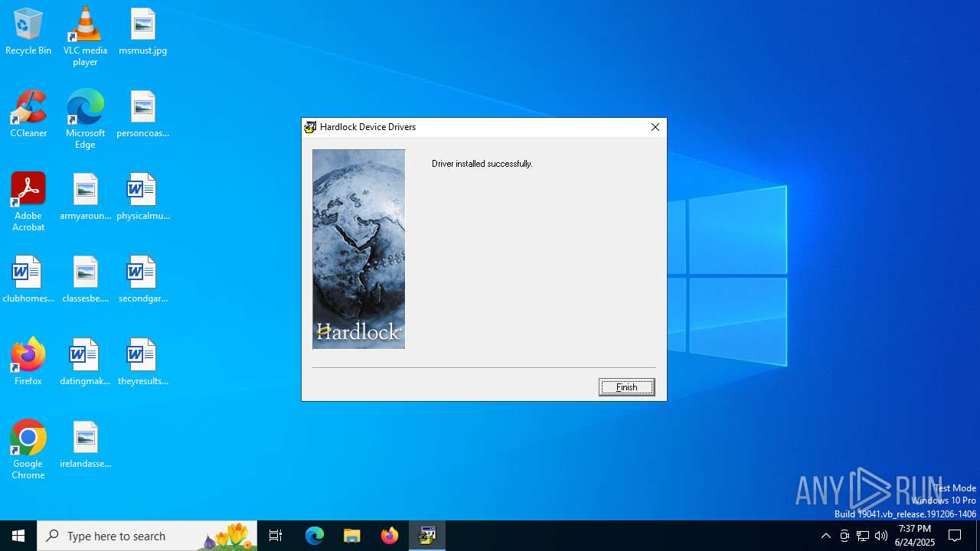The width and height of the screenshot is (980, 551).
Task: Select the clubhomes... Word document
Action: (28, 280)
